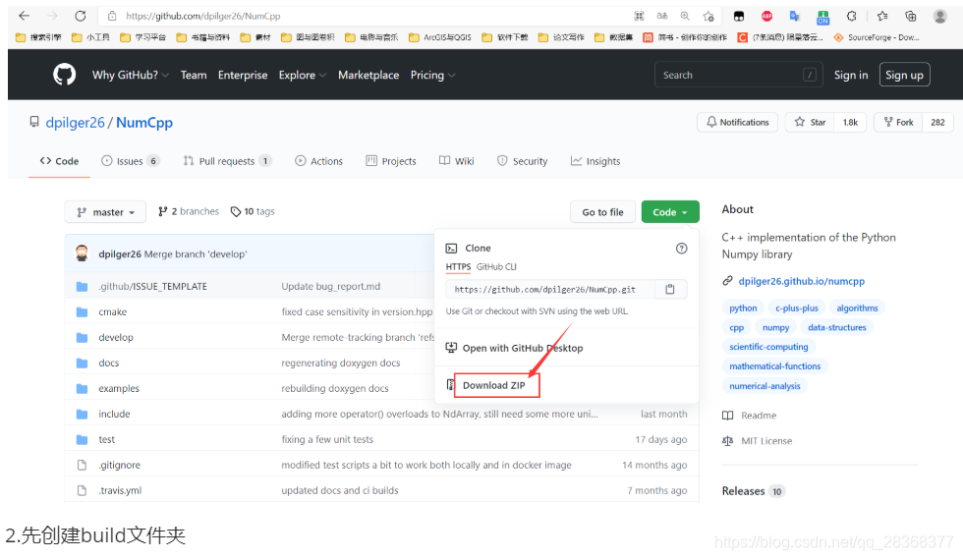Viewport: 963px width, 560px height.
Task: Open the Insights tab
Action: 595,161
